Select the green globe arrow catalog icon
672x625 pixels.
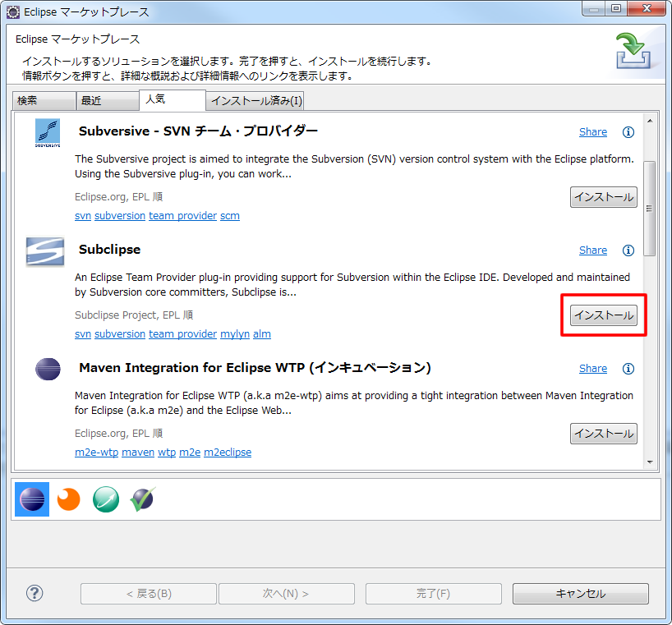[x=106, y=499]
